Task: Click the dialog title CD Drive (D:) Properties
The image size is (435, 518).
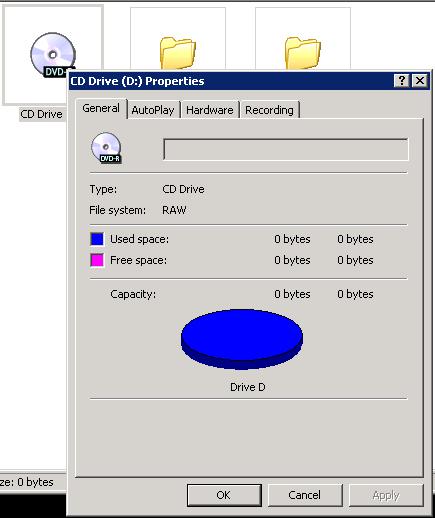Action: tap(137, 81)
